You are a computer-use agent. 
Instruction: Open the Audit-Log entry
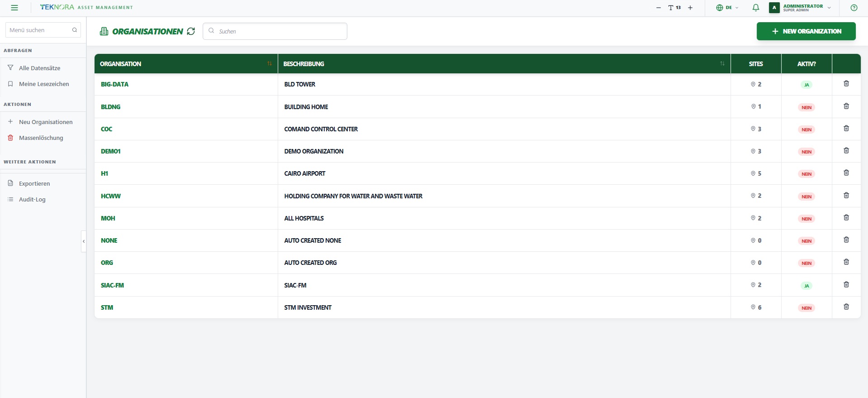pos(32,199)
